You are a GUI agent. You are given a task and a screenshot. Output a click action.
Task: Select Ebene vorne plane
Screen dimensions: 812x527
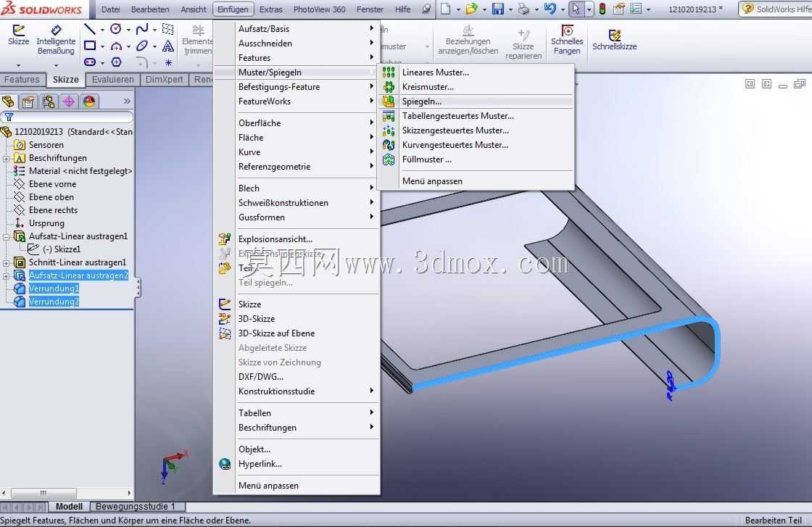pyautogui.click(x=52, y=184)
